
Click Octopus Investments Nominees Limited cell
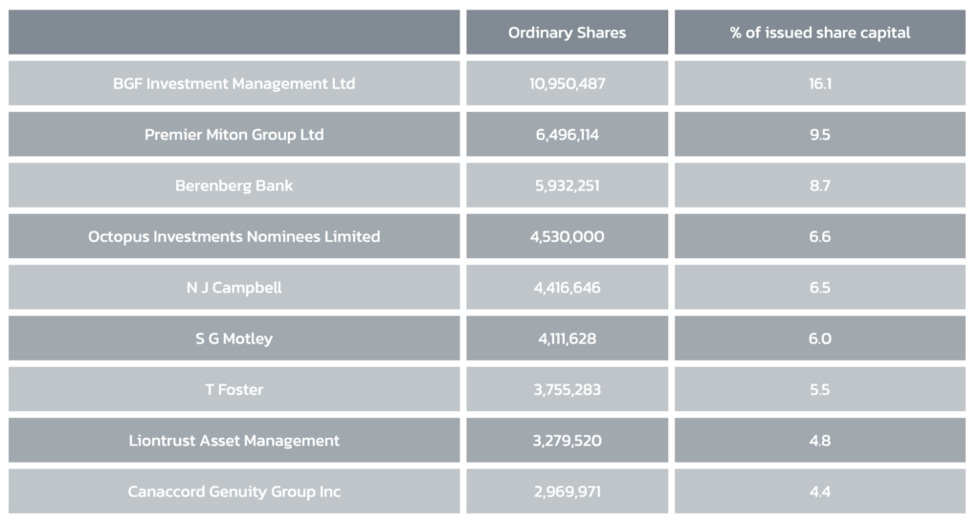click(234, 236)
